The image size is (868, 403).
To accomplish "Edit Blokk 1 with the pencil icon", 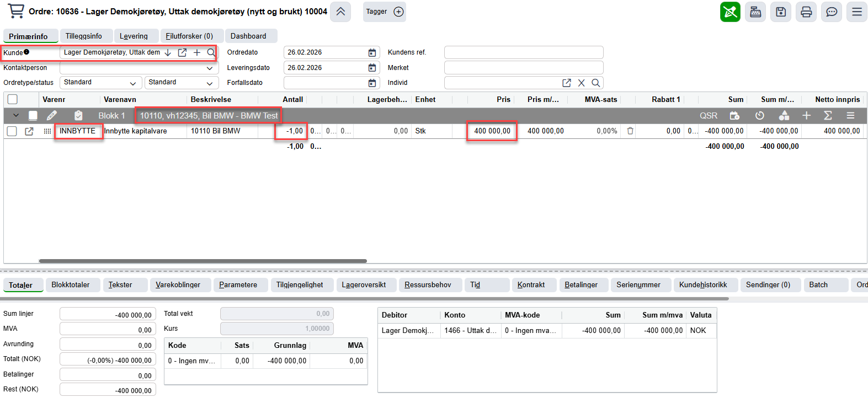I will point(51,115).
